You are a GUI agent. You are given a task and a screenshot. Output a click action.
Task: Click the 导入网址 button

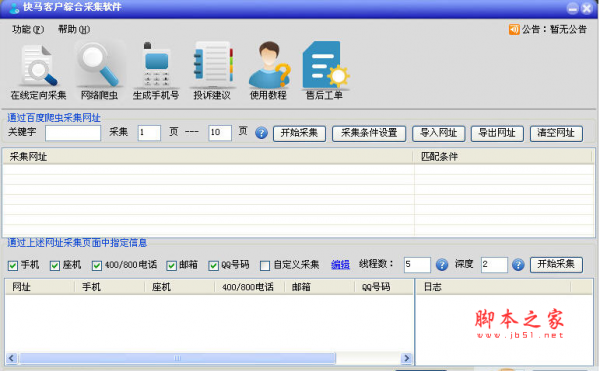click(439, 133)
